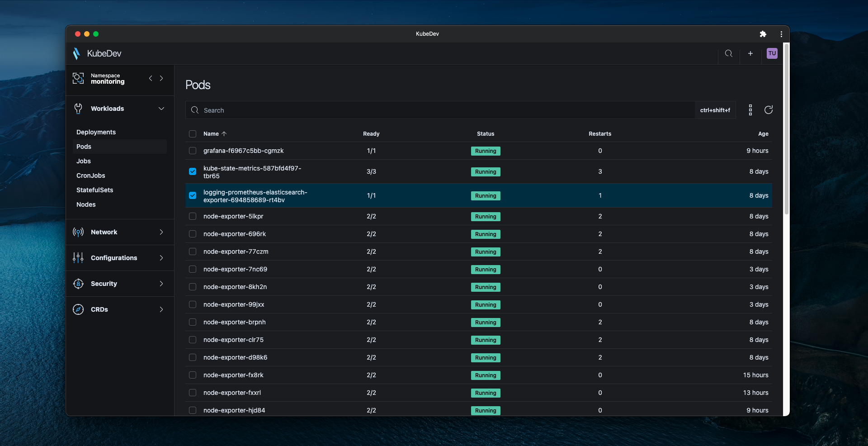Expand the CRDs section chevron
868x446 pixels.
coord(161,309)
